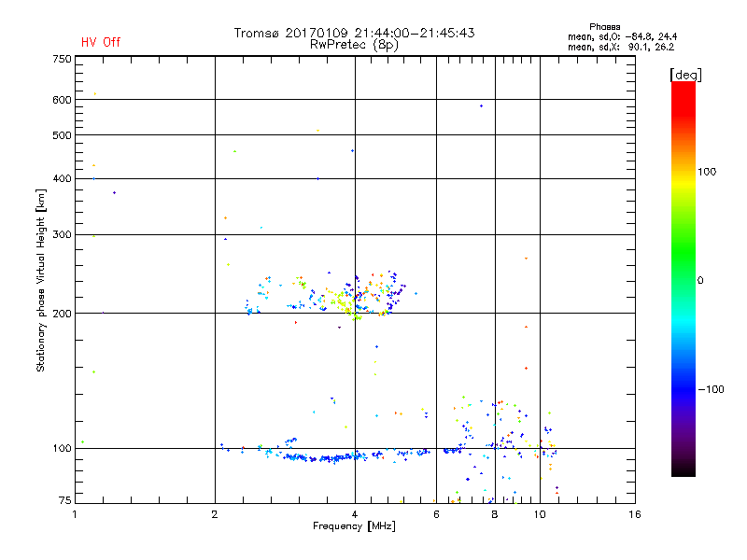
Task: Click the y-axis tick label '400'
Action: coord(62,178)
